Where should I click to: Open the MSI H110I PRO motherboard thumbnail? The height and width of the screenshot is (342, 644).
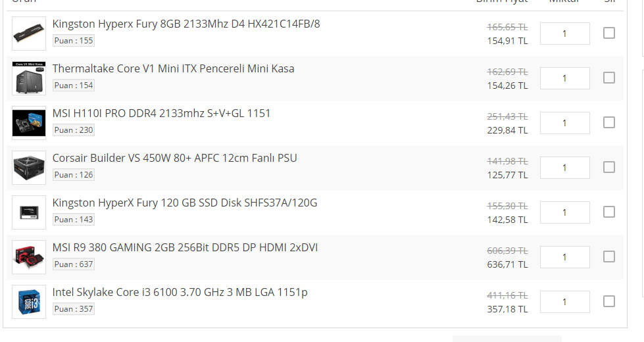(x=29, y=123)
